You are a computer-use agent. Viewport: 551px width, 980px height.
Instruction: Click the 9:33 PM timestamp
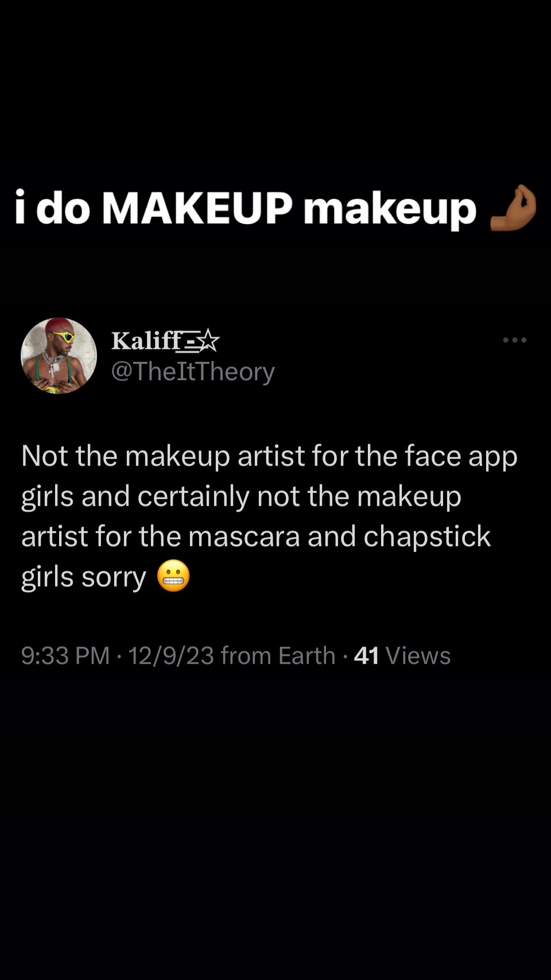click(x=65, y=655)
